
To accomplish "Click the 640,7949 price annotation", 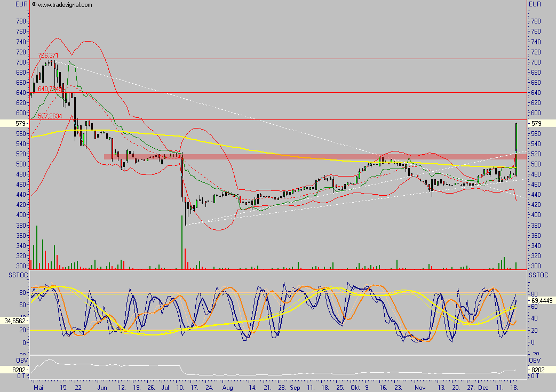I will click(50, 89).
